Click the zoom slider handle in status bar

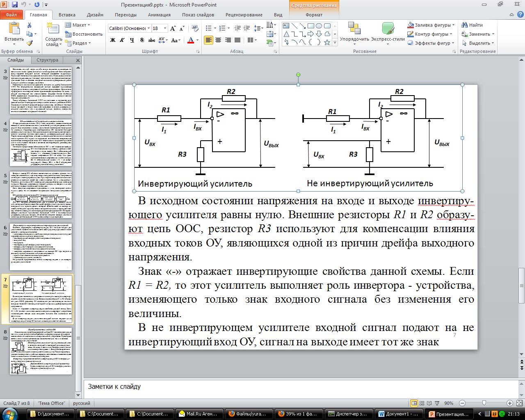pyautogui.click(x=484, y=403)
